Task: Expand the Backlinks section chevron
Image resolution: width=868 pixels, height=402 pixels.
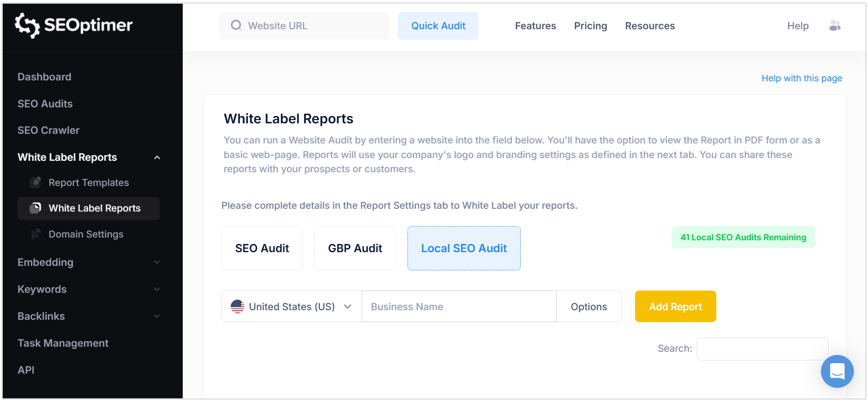Action: tap(157, 316)
